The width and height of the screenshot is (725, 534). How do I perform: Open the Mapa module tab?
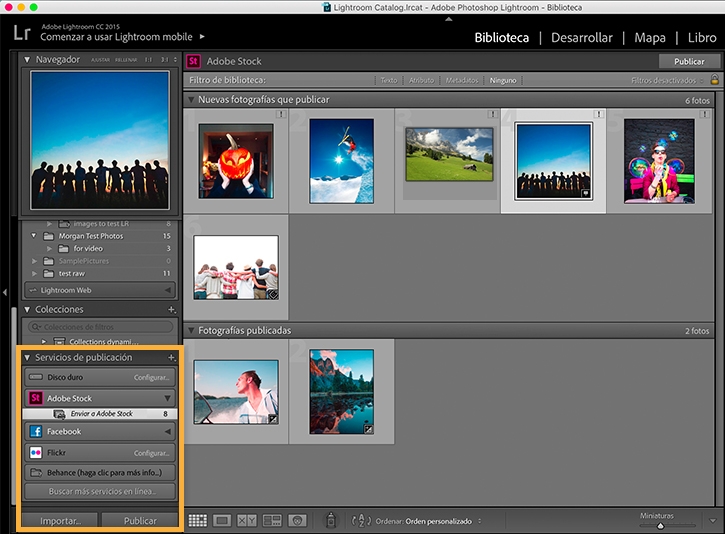point(650,37)
